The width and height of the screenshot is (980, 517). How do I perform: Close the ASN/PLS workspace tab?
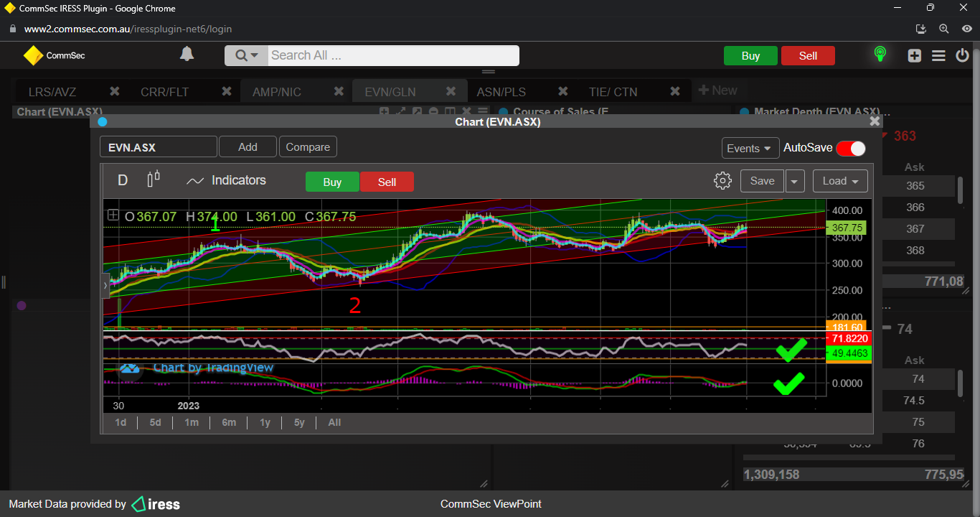click(563, 91)
